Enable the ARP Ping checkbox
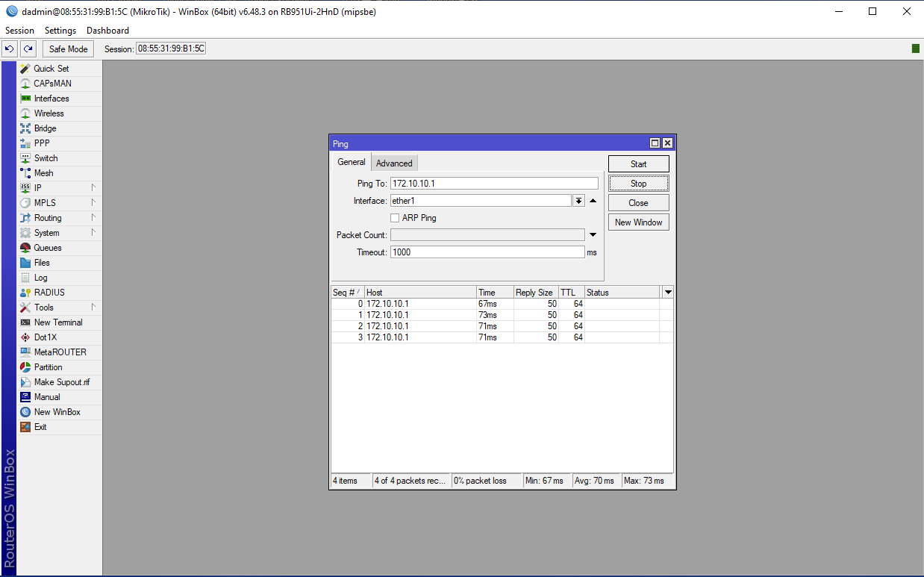 (395, 218)
